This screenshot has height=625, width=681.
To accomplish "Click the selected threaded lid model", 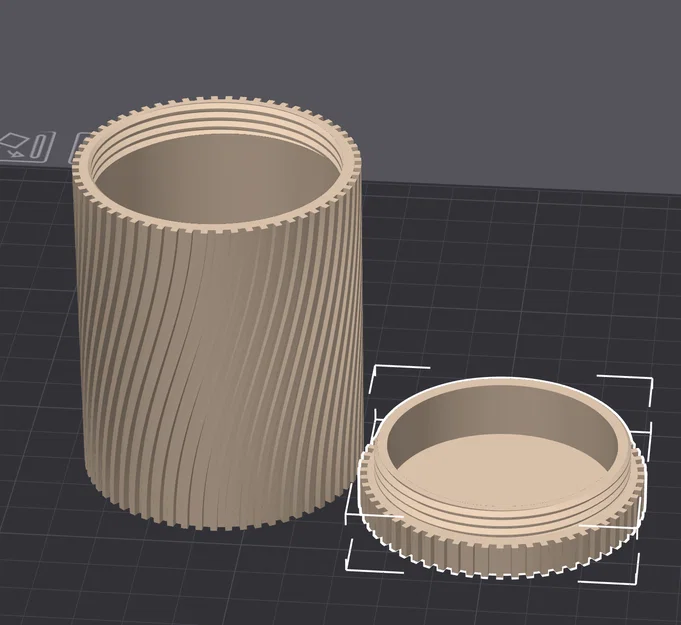I will 500,478.
